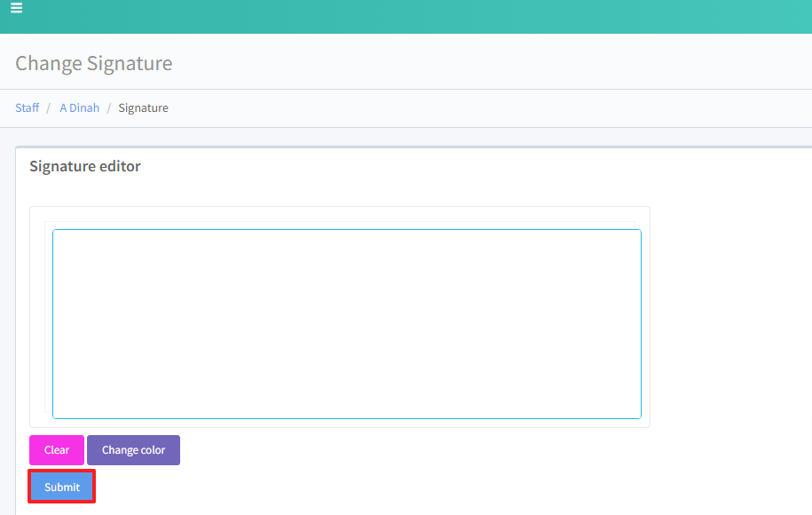Click the Signature editor panel heading

pos(85,166)
